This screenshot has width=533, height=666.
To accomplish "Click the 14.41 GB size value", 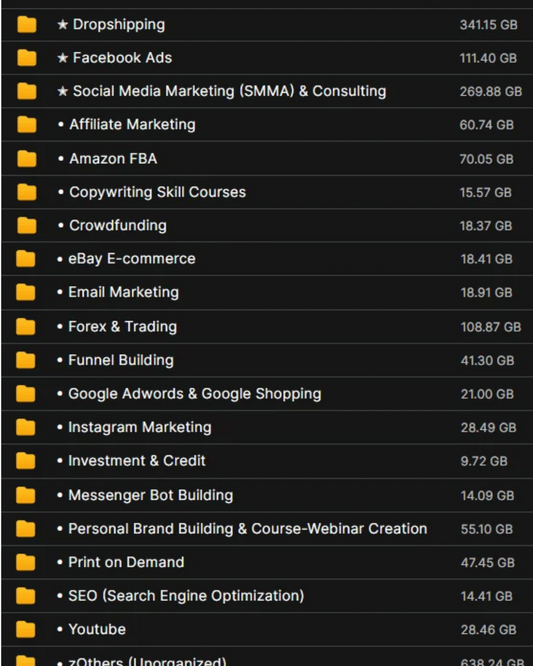I will 487,596.
